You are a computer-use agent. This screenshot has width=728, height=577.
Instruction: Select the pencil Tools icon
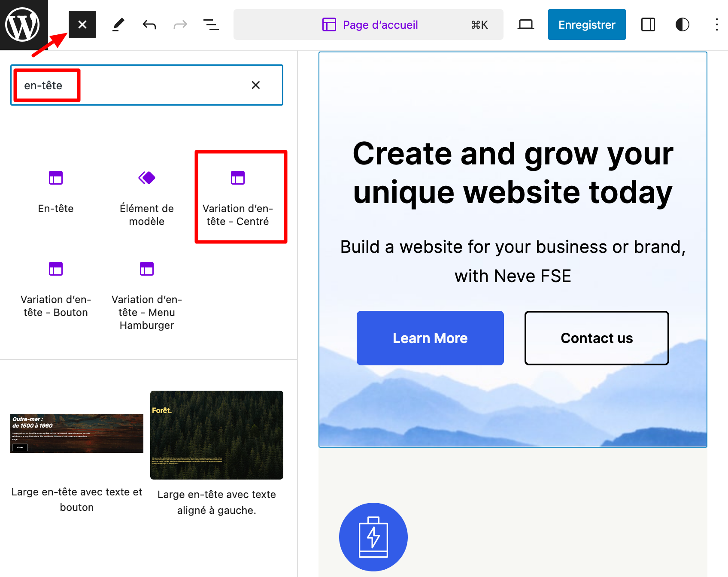118,24
